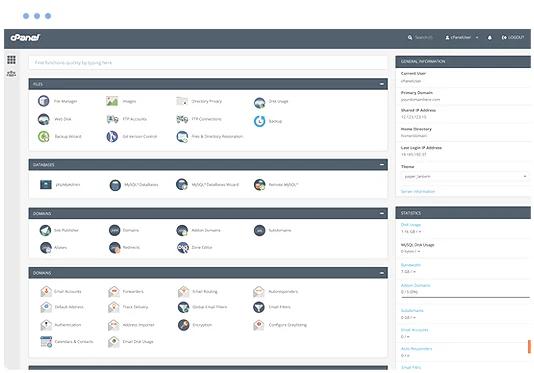Open the Calendars & Contacts icon
This screenshot has width=534, height=373.
[46, 341]
